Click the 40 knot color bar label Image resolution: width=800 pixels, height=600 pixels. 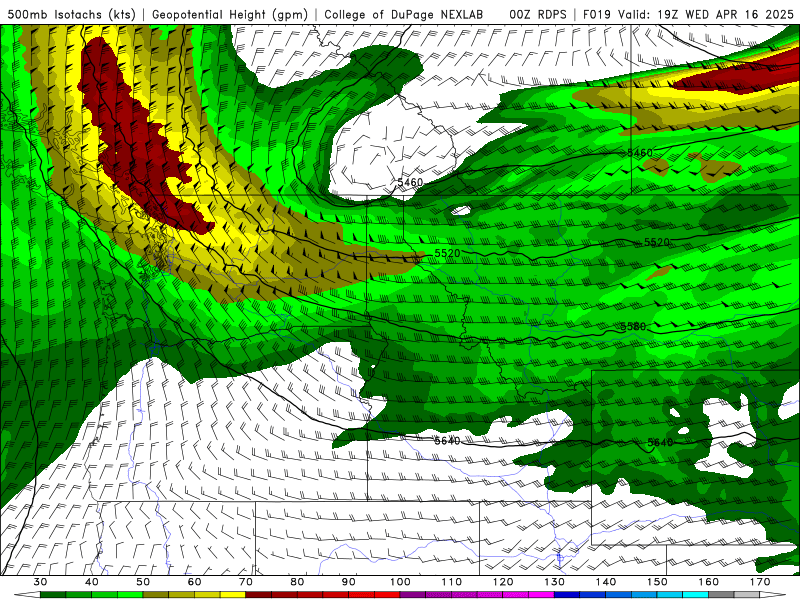pos(92,582)
